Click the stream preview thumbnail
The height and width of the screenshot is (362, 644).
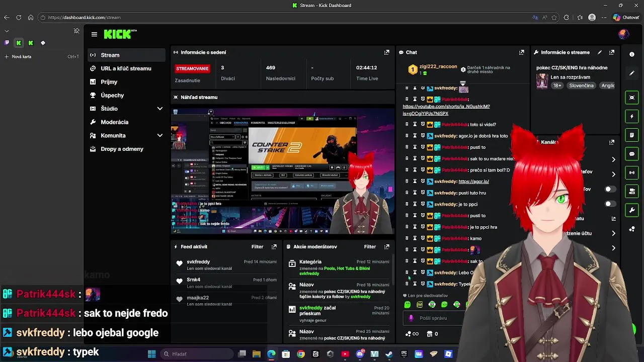[282, 170]
